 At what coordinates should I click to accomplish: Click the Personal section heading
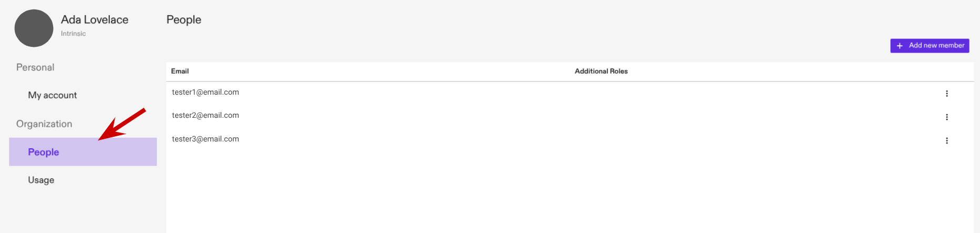pos(35,67)
